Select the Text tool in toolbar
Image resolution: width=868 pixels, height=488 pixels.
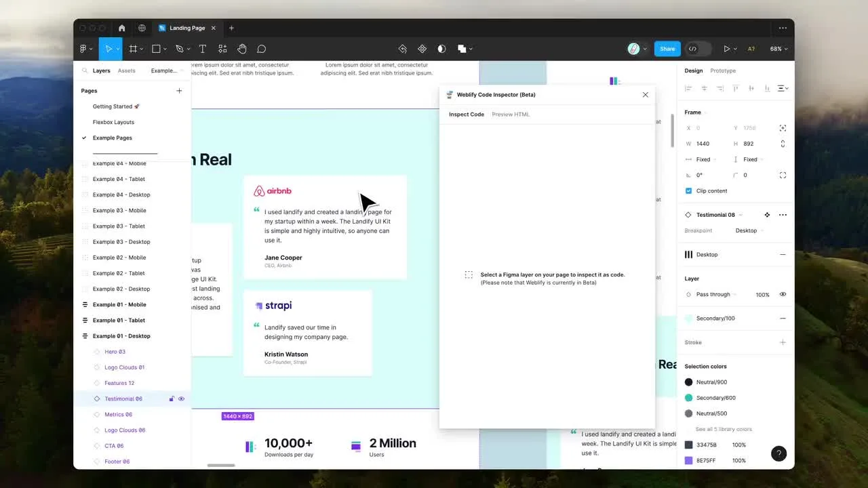202,49
